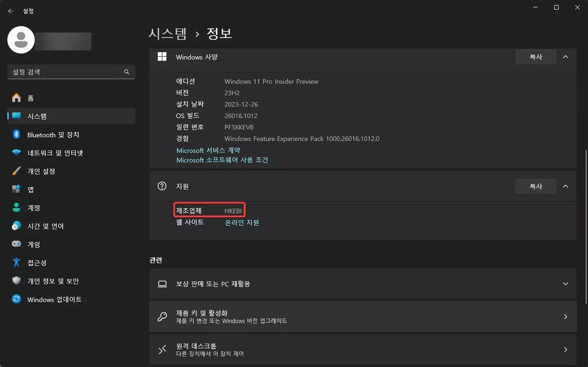Open 원격 데스크톱 arrow

point(566,350)
